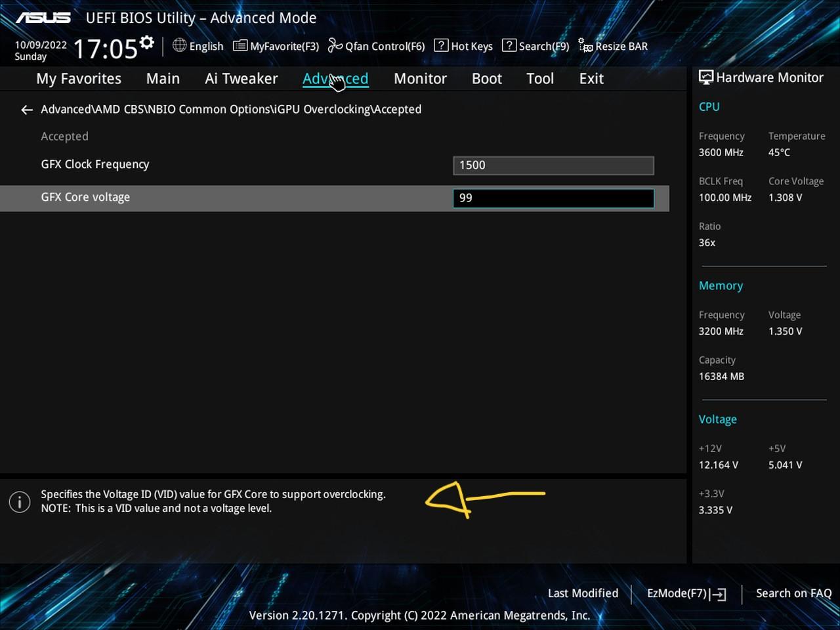
Task: Click CPU heading in Hardware Monitor
Action: click(x=709, y=106)
